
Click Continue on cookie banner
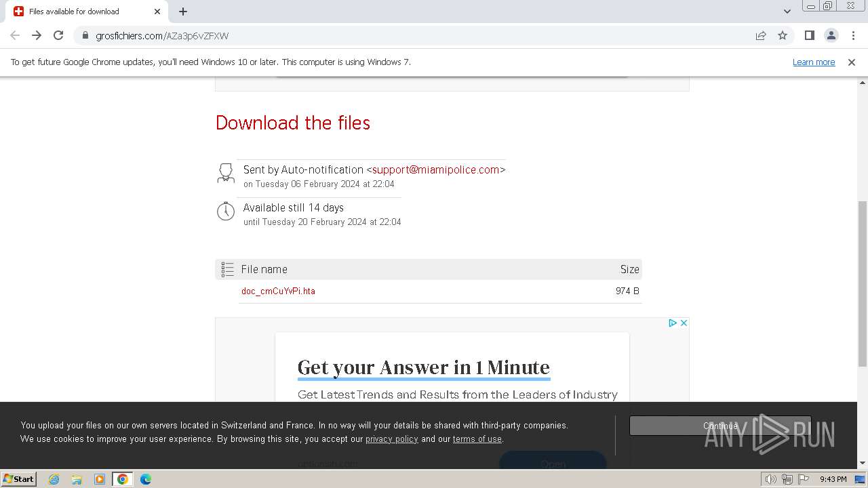pyautogui.click(x=720, y=426)
